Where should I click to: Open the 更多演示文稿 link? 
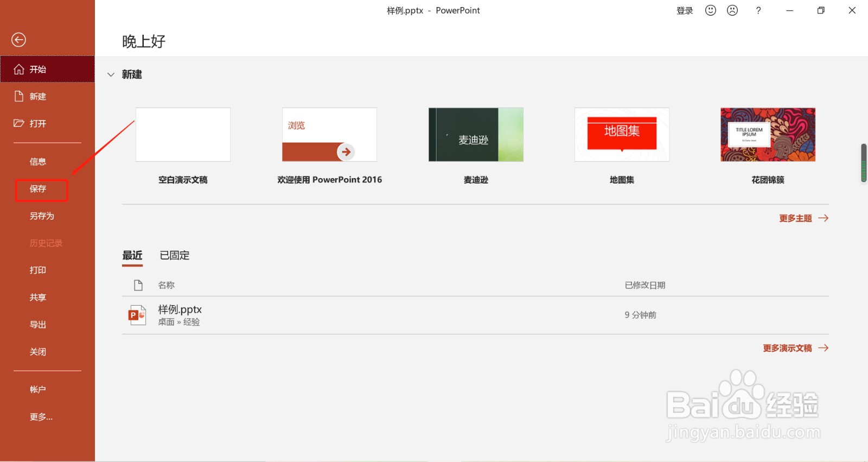tap(787, 348)
